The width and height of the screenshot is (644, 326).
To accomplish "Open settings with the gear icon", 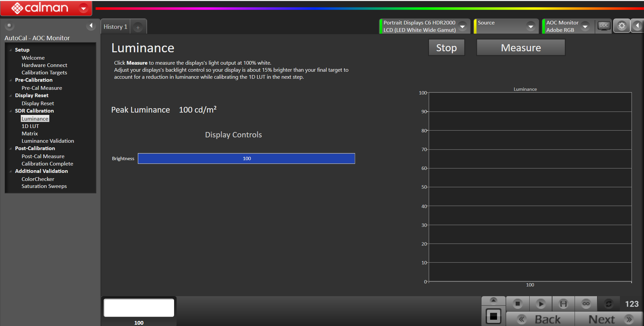I will point(622,26).
